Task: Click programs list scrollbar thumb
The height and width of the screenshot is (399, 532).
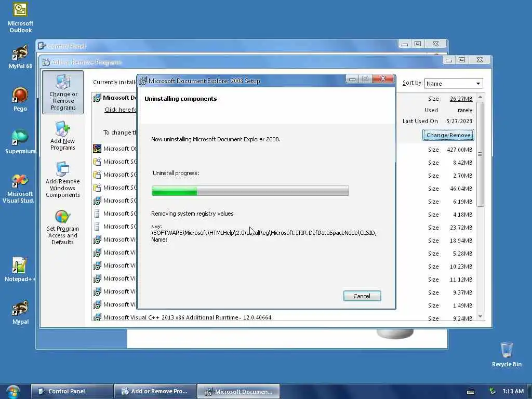Action: pyautogui.click(x=480, y=154)
